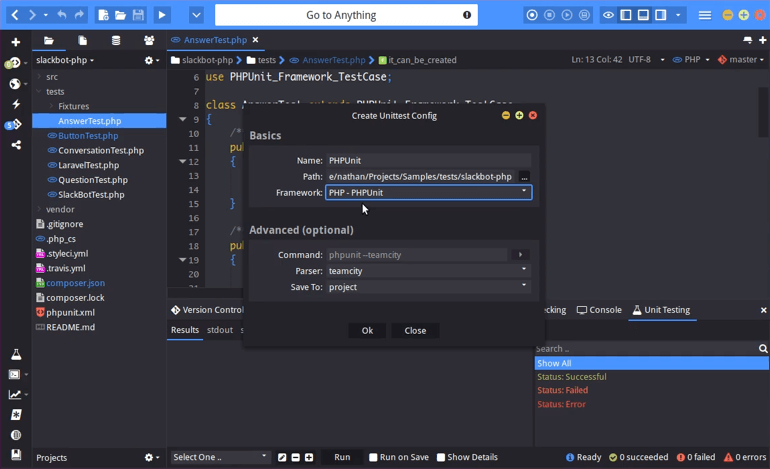This screenshot has height=469, width=770.
Task: Start macro recording icon
Action: pyautogui.click(x=532, y=15)
